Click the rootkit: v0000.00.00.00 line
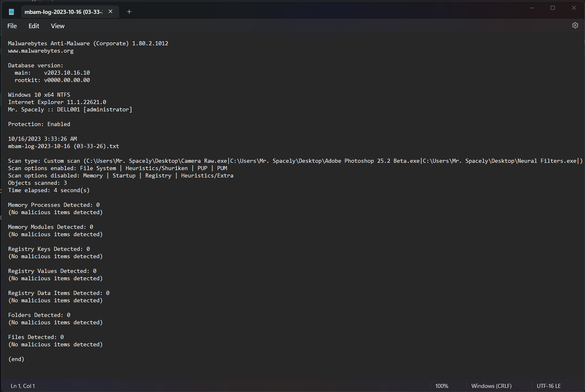This screenshot has height=392, width=585. 52,80
